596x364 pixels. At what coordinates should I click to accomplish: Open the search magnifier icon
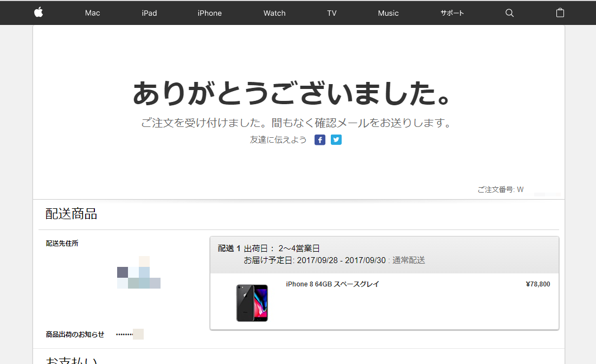[x=509, y=13]
